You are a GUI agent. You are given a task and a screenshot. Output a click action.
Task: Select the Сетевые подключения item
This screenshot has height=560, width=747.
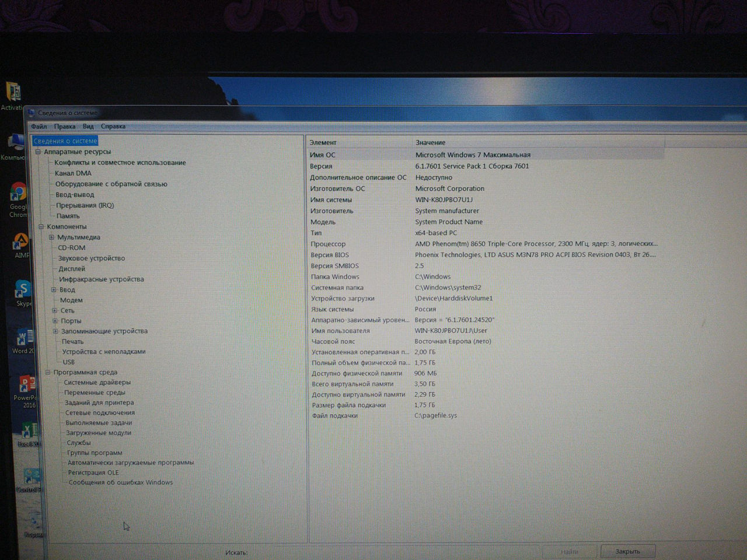[x=100, y=413]
